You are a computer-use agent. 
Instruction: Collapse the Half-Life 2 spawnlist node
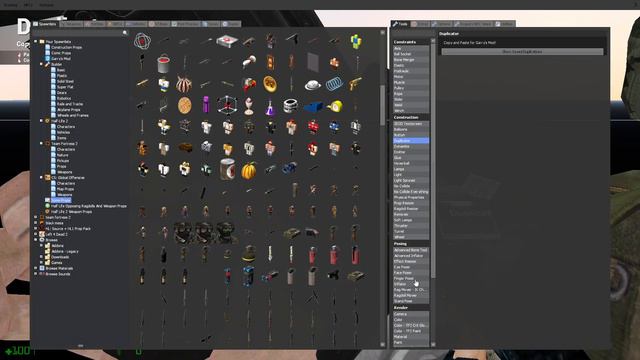pyautogui.click(x=42, y=121)
